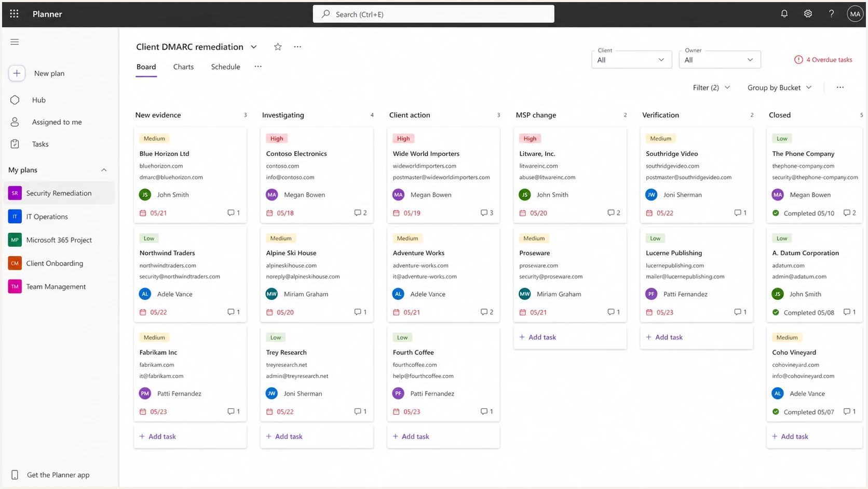Add task in Investigating bucket
Image resolution: width=868 pixels, height=489 pixels.
pos(317,437)
